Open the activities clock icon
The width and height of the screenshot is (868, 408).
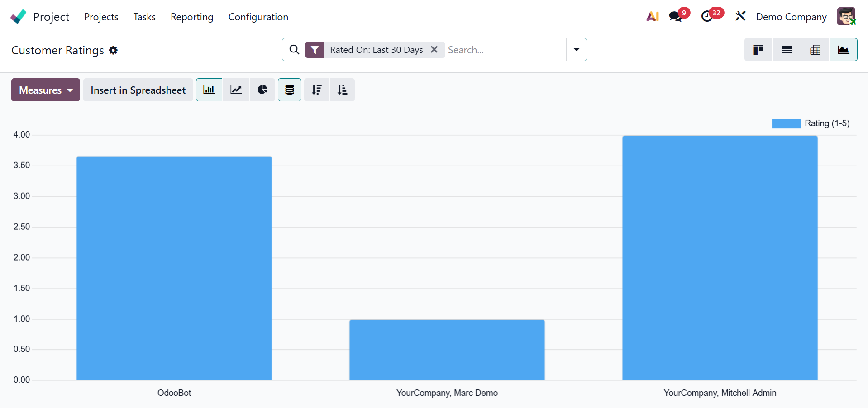[x=707, y=17]
